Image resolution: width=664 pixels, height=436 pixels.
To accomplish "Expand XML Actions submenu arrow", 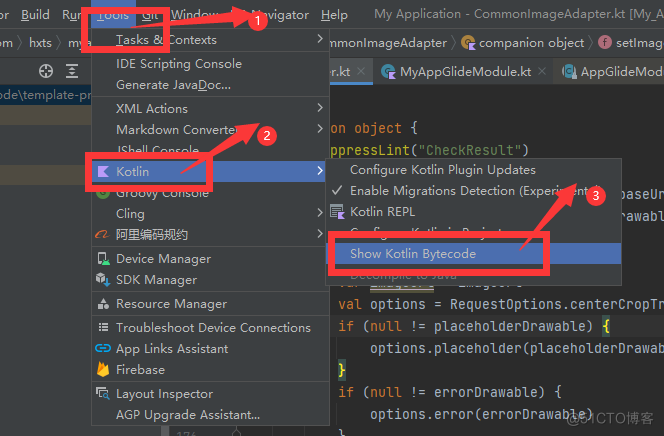I will click(320, 108).
